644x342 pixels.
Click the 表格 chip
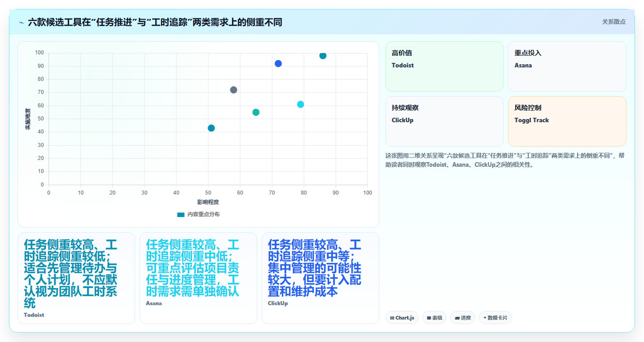[434, 318]
